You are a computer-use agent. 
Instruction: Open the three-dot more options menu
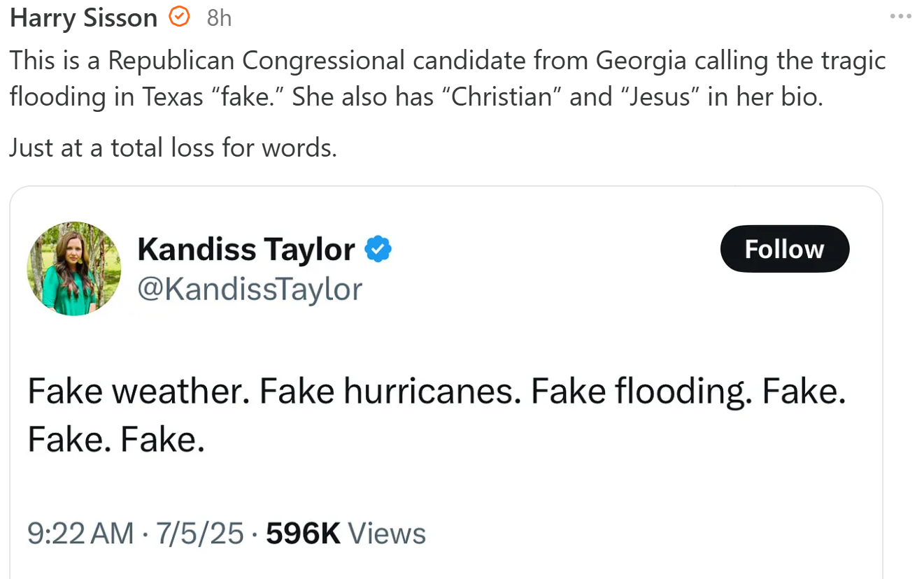(901, 17)
